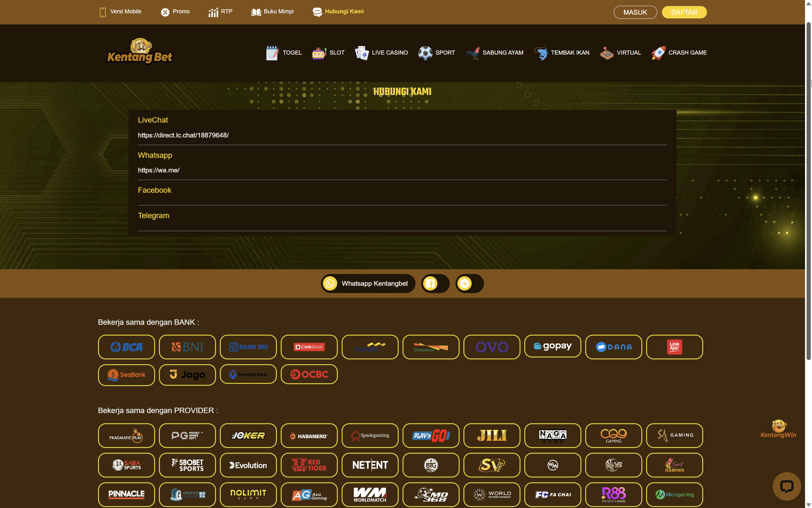812x508 pixels.
Task: Open the Buku Mimpi page
Action: (x=272, y=12)
